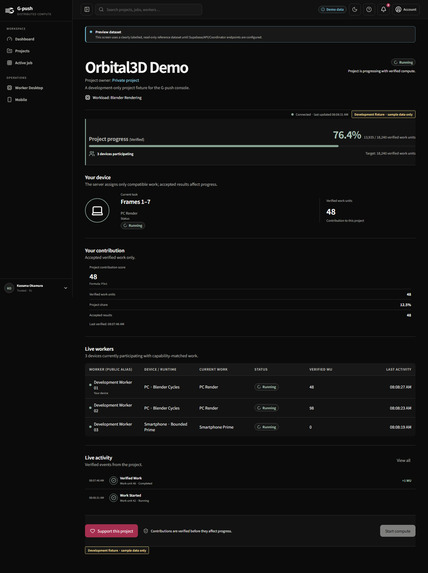Click the Verified Work activity icon

point(114,481)
